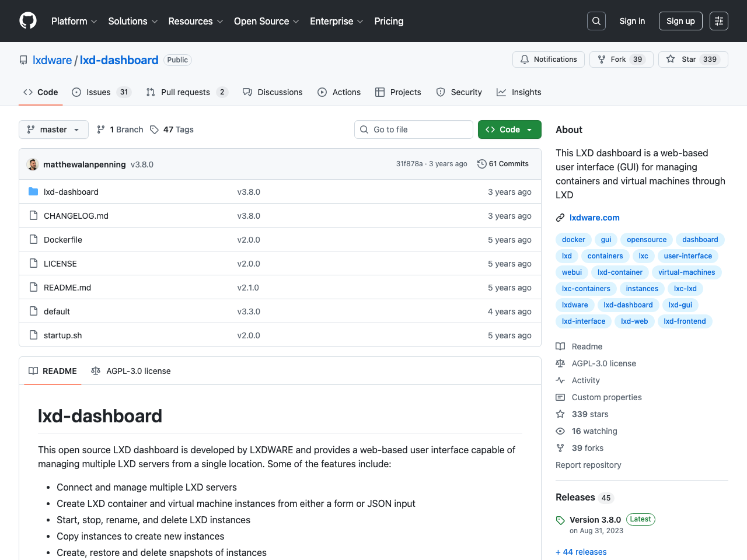Open the search icon in the header
Screen dimensions: 747x560
(x=596, y=20)
